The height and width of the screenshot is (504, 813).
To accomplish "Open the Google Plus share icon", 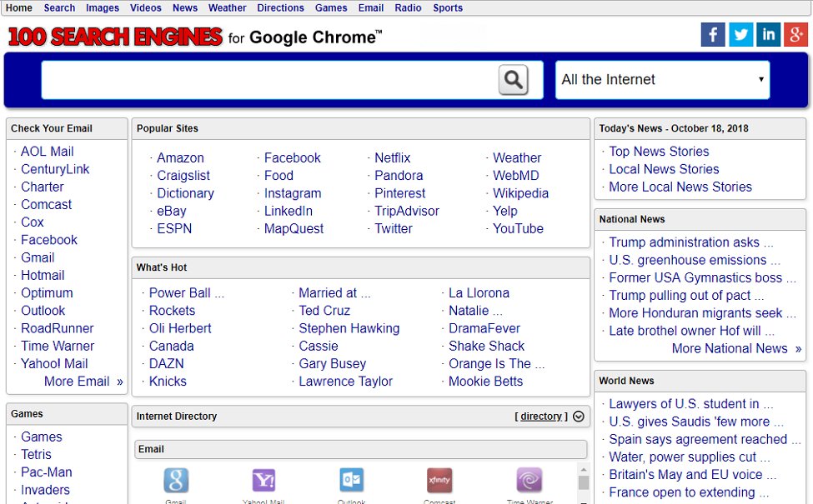I will point(795,35).
